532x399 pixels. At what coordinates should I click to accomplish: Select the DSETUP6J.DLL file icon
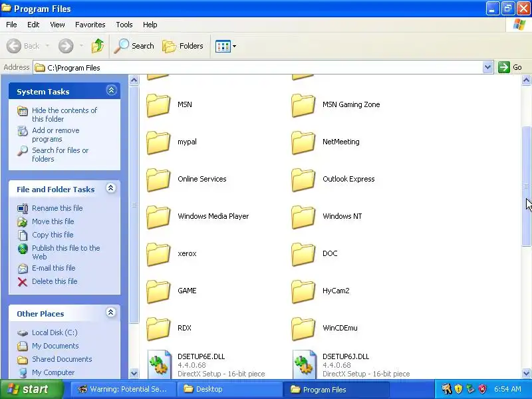click(x=304, y=364)
